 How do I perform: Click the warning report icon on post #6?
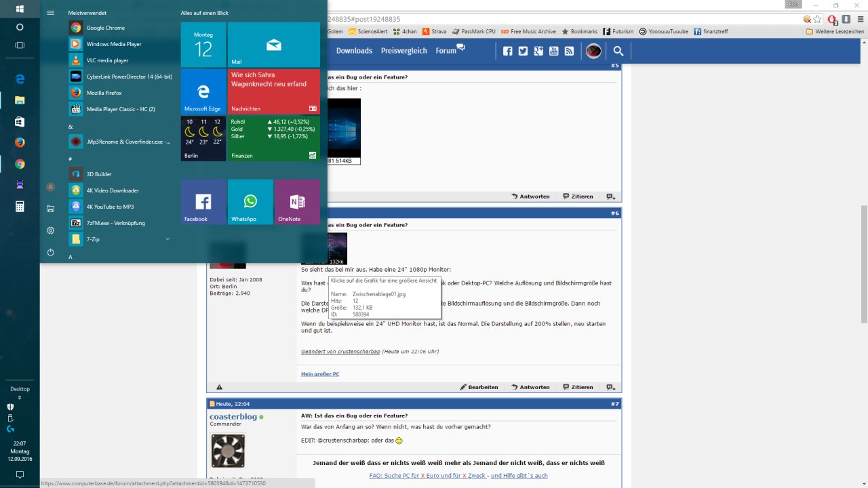pos(220,387)
